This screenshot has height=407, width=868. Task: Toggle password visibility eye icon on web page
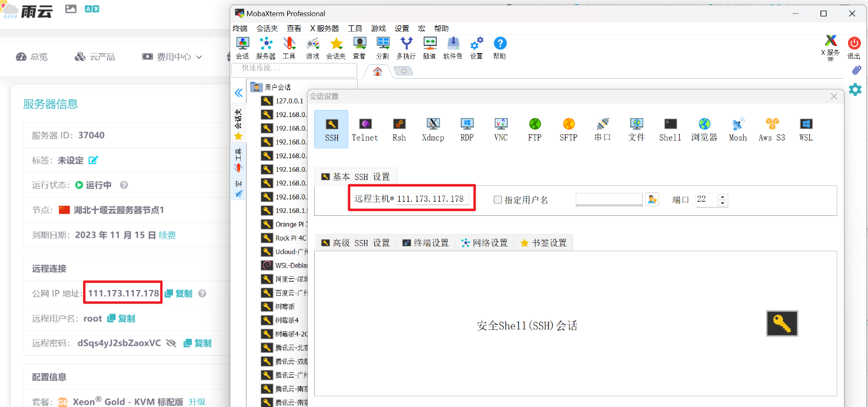(x=171, y=343)
